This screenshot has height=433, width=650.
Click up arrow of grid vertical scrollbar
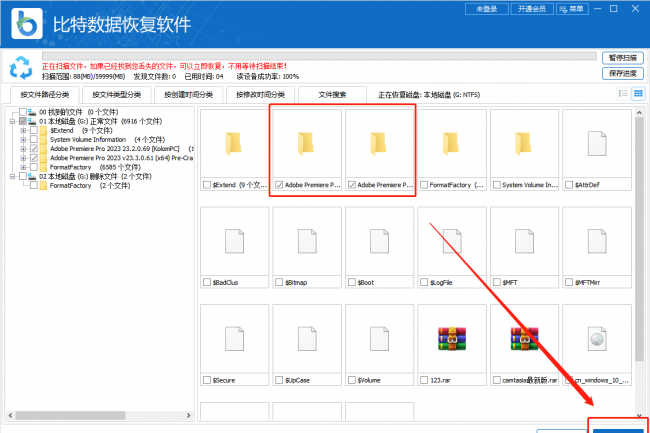tap(639, 112)
